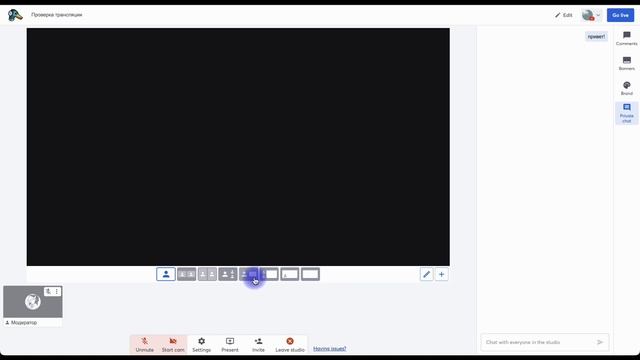This screenshot has height=360, width=640.
Task: Click the Leave studio button
Action: tap(290, 344)
